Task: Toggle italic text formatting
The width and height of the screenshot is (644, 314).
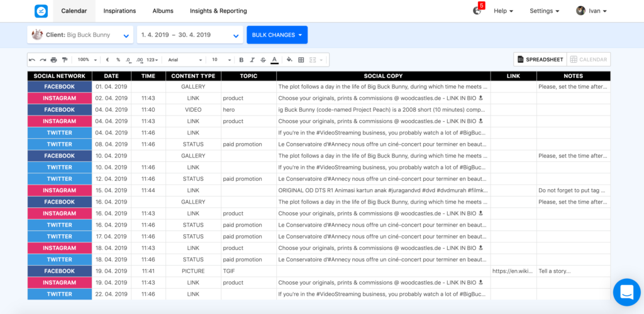Action: 252,60
